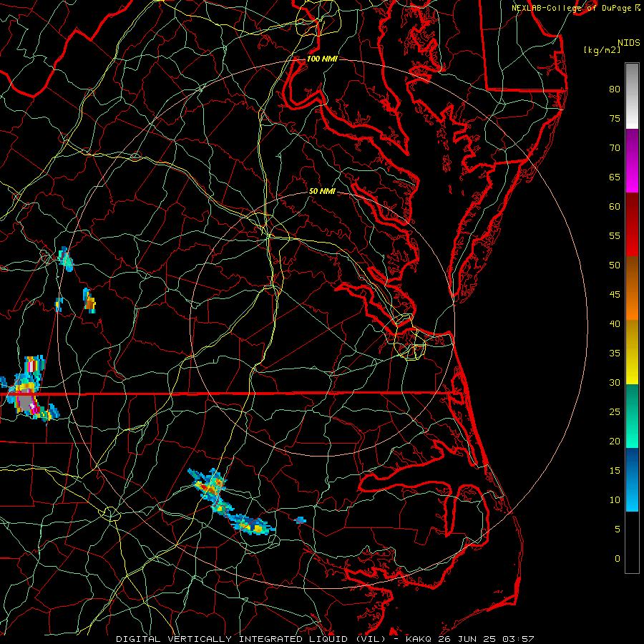Click the 50 NMI range ring label

tap(322, 191)
